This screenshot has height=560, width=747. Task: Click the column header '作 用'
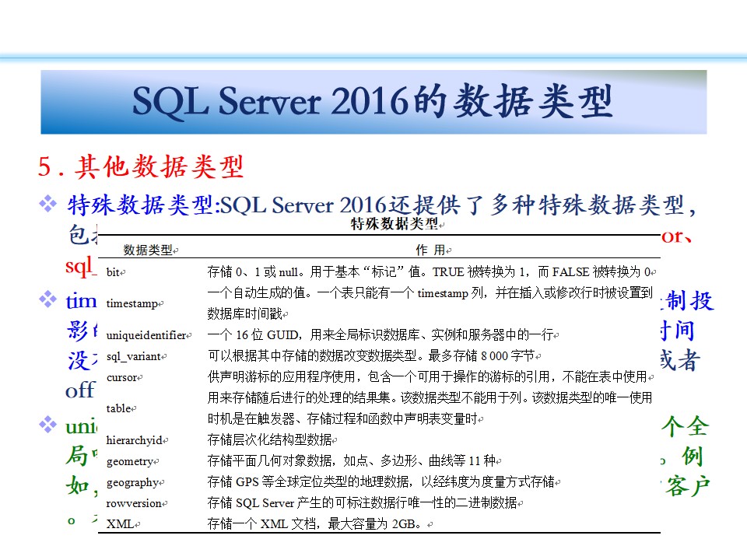pos(430,250)
